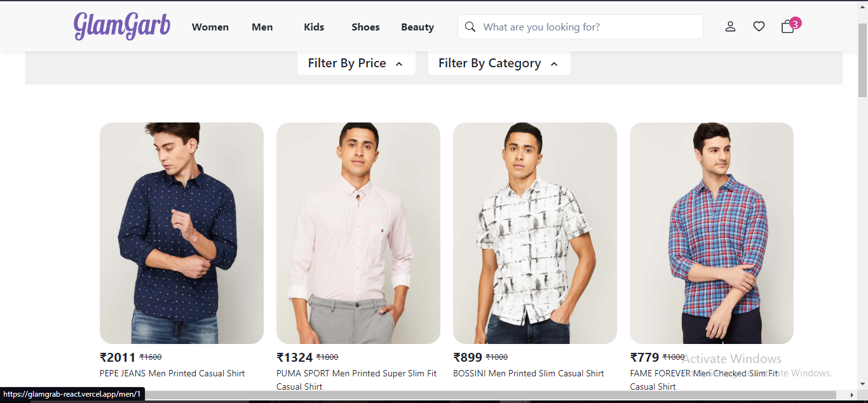Click the GlamGarb logo
This screenshot has height=403, width=868.
click(122, 26)
